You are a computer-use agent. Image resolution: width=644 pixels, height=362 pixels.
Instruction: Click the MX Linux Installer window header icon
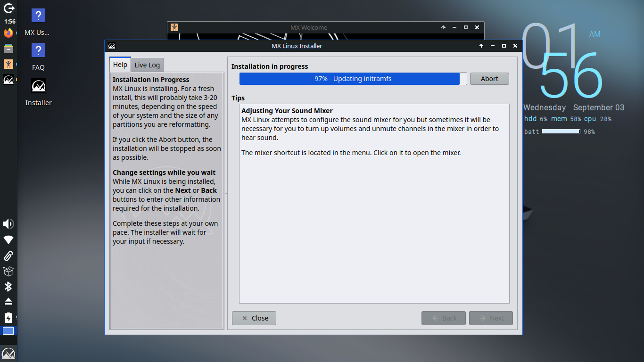(112, 46)
